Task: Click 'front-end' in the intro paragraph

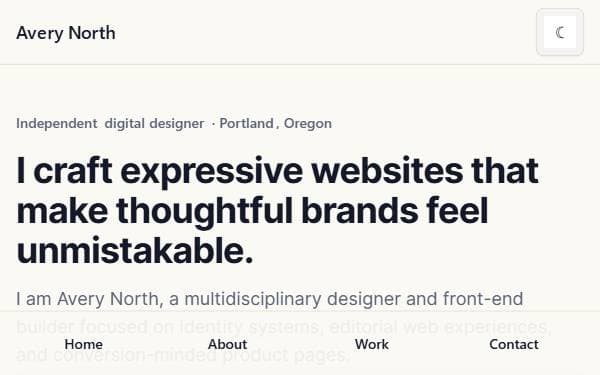Action: pyautogui.click(x=483, y=299)
